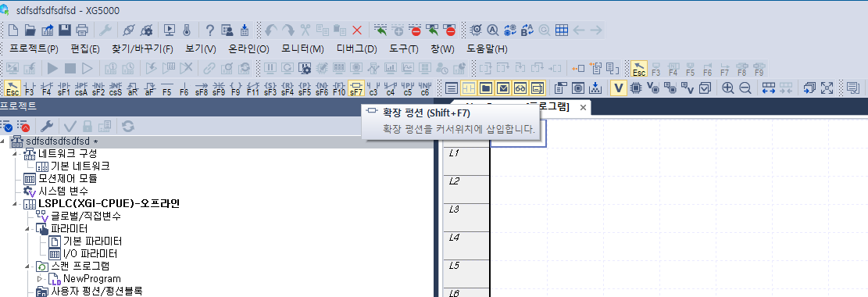Select 시스템 변수 in project tree
This screenshot has width=868, height=297.
[63, 191]
